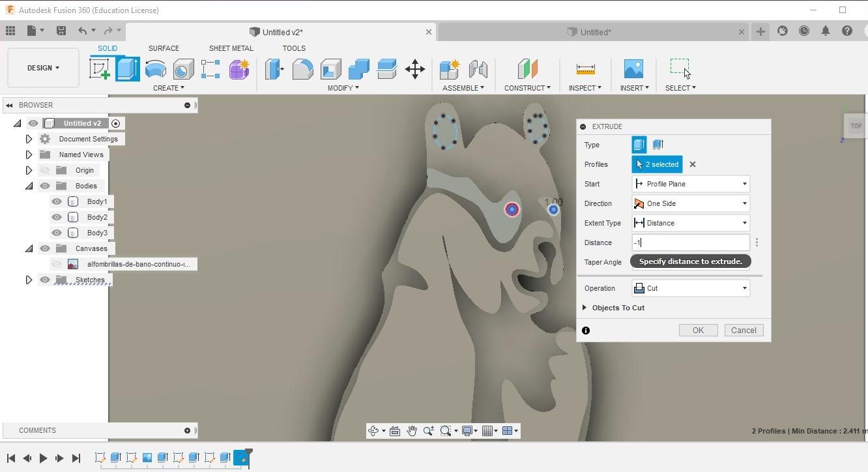The width and height of the screenshot is (868, 472).
Task: Open the DESIGN workspace switcher
Action: tap(43, 68)
